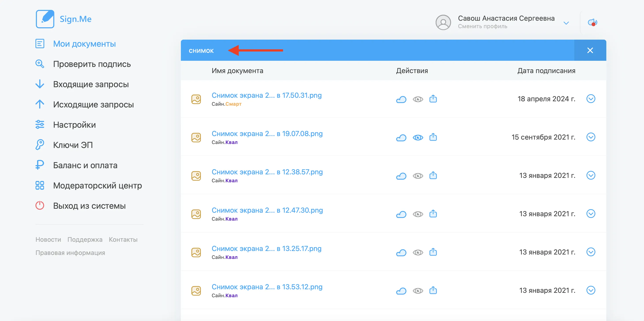
Task: Open Исходящие запросы section
Action: pos(93,105)
